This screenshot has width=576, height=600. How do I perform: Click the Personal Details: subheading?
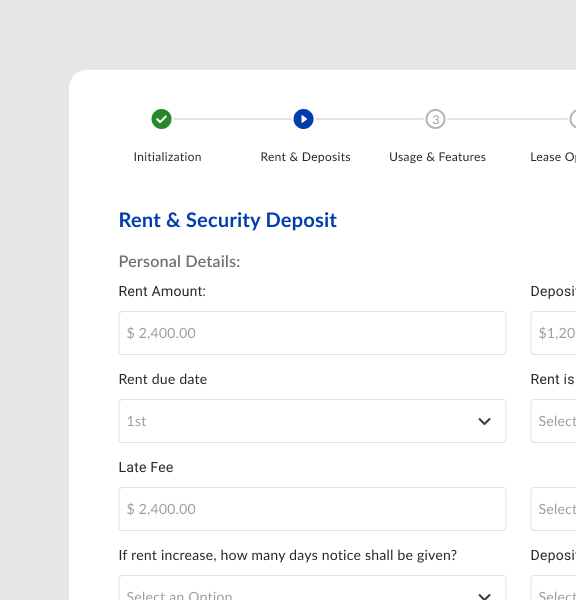click(x=179, y=262)
